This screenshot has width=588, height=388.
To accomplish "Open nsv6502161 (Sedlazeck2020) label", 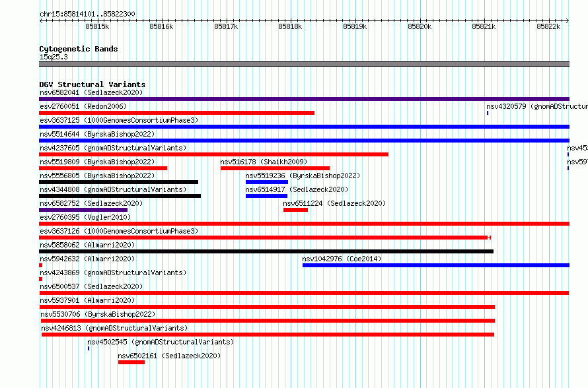I will [169, 356].
